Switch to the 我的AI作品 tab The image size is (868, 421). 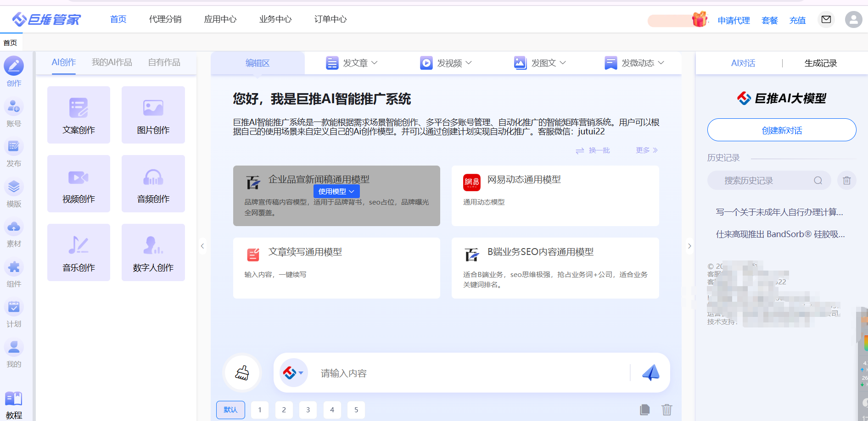(112, 62)
